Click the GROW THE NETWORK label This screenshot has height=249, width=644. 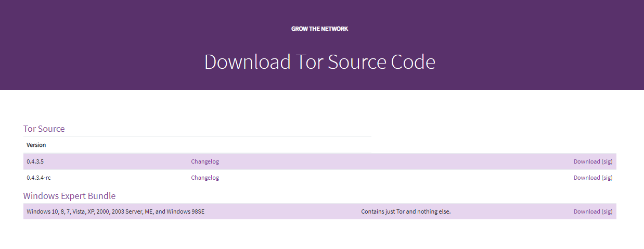click(319, 29)
